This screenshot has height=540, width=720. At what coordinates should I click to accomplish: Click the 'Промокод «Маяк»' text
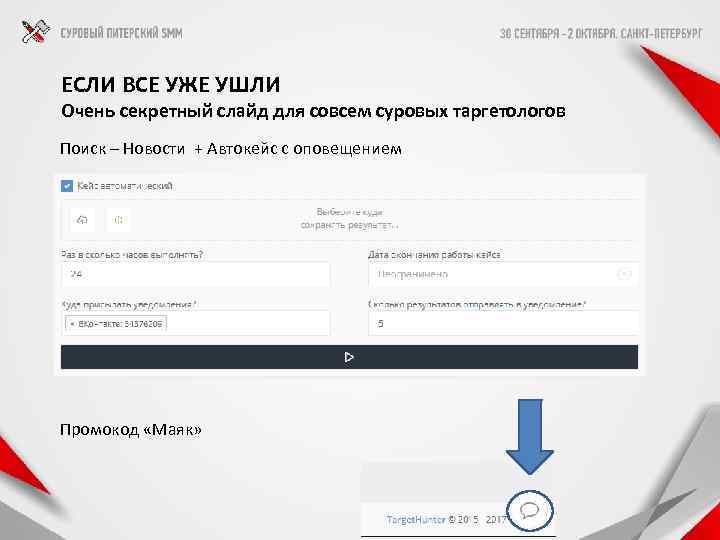tap(131, 430)
